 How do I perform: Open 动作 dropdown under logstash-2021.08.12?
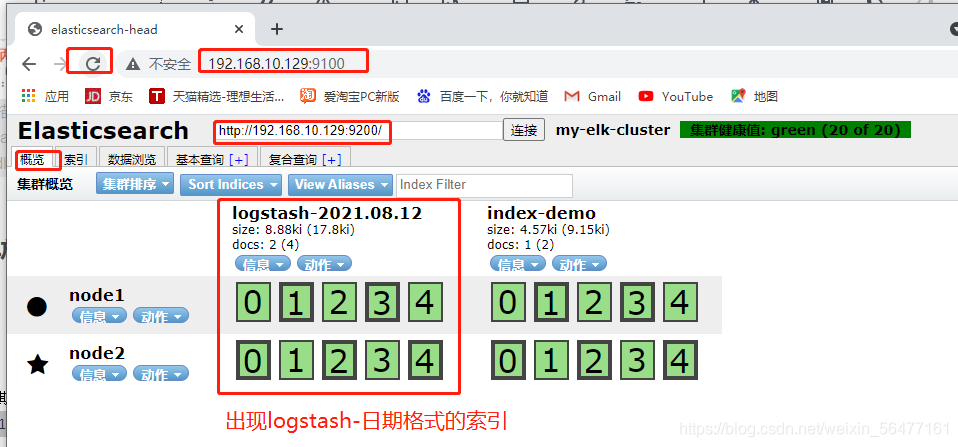pyautogui.click(x=324, y=264)
